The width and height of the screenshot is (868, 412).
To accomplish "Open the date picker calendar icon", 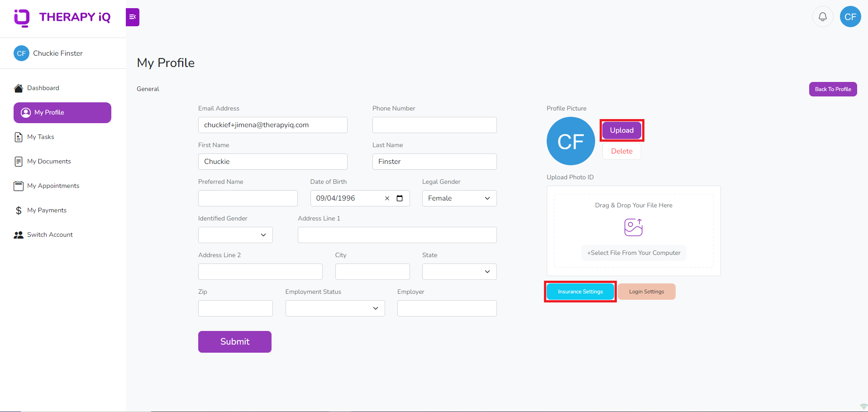I will point(400,198).
